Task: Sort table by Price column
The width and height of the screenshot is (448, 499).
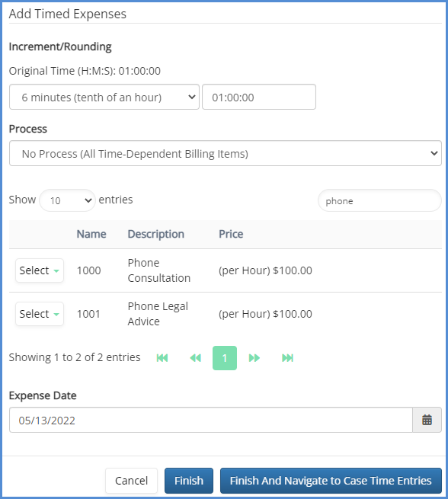Action: coord(231,234)
